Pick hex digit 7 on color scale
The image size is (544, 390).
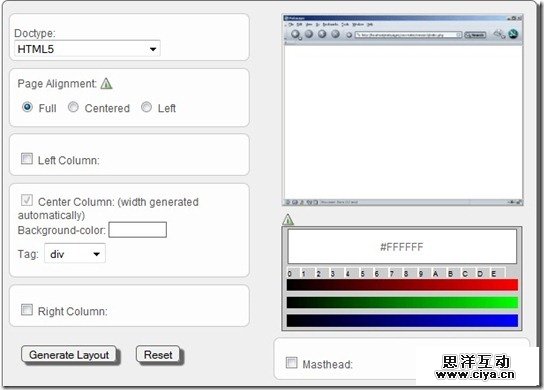[x=396, y=273]
